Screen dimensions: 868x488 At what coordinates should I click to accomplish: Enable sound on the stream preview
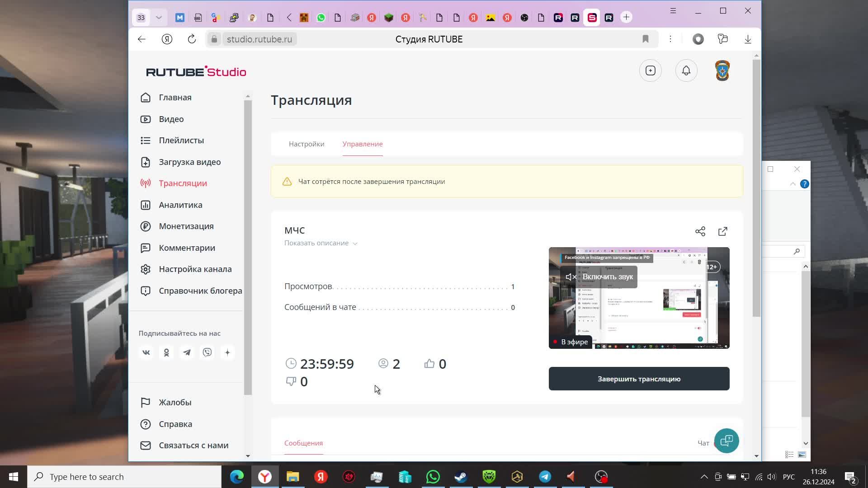pos(599,277)
